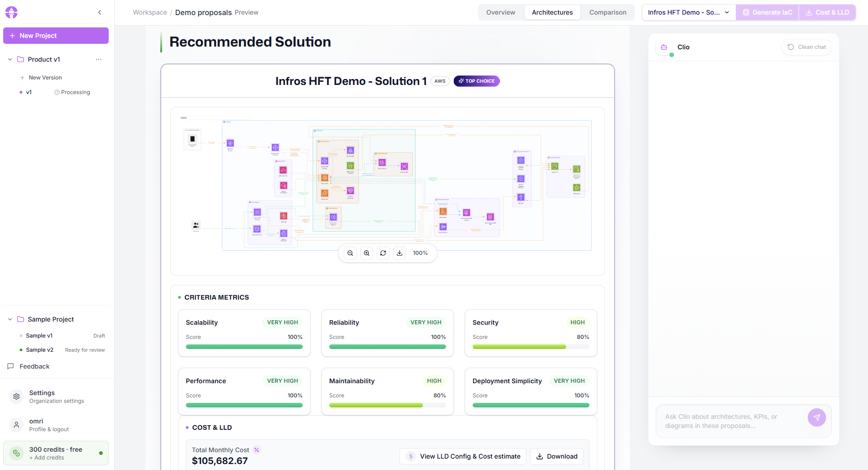
Task: Click the dollar icon in View LLD button
Action: pos(411,456)
